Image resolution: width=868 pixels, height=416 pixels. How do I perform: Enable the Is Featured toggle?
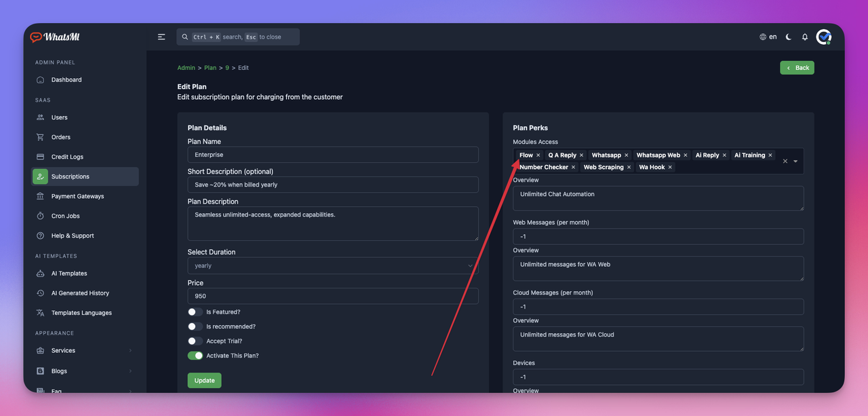(x=195, y=312)
